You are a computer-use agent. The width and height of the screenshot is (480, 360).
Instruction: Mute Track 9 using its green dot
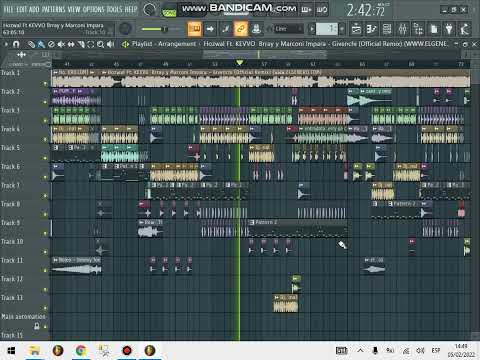(x=45, y=233)
